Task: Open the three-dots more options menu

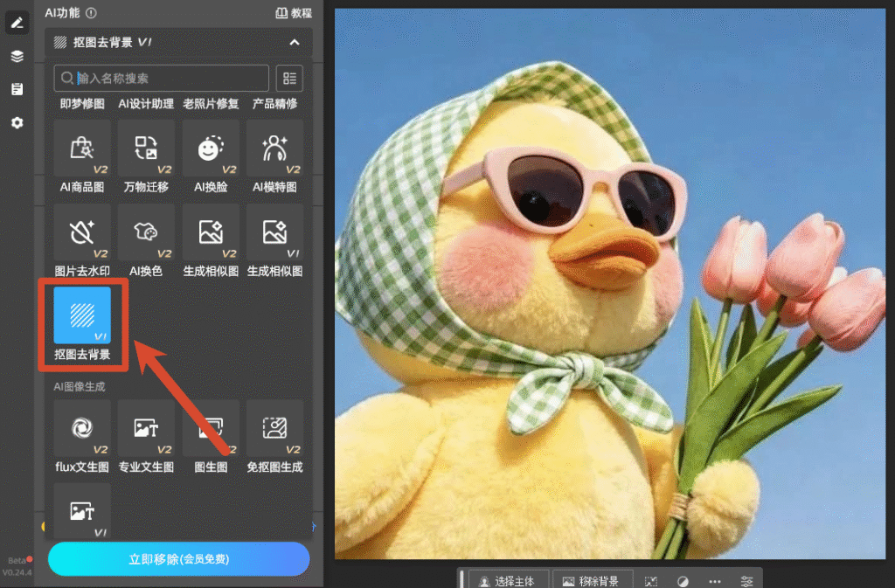Action: (x=715, y=581)
